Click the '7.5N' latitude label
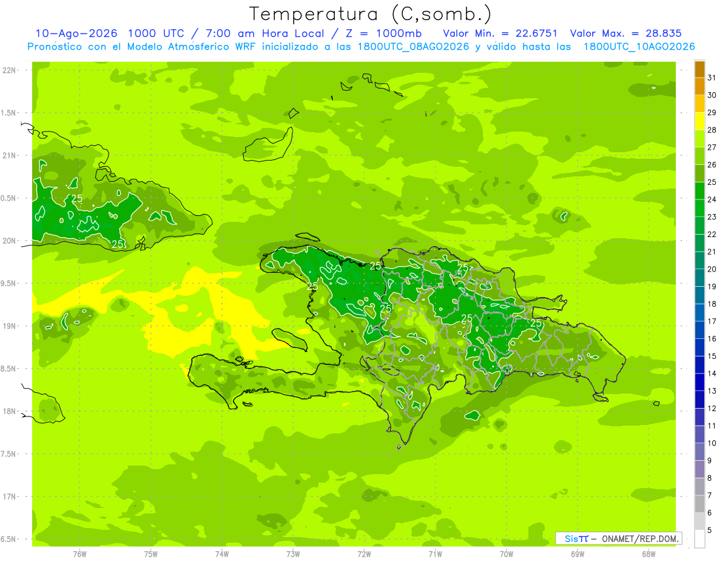728x562 pixels. 8,454
